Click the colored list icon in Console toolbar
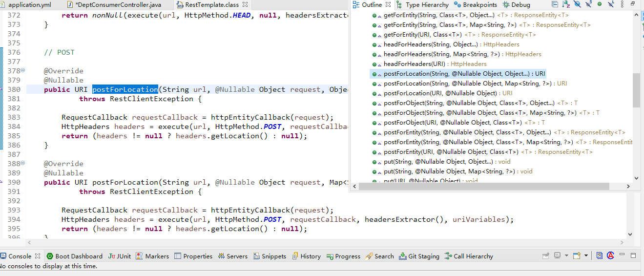Viewport: 644px width, 276px height. pos(600,255)
